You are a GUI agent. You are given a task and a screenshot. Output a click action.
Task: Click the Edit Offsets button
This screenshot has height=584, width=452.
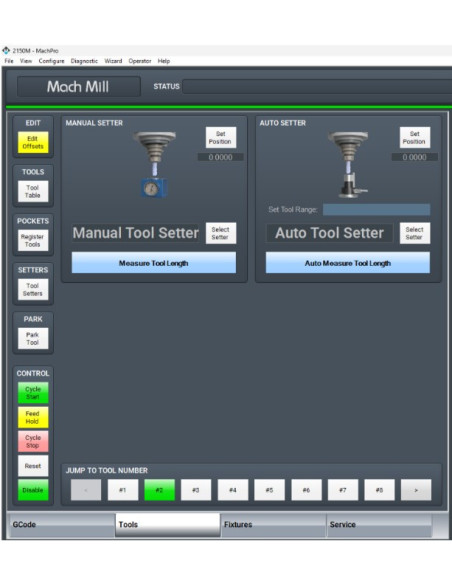[x=33, y=143]
